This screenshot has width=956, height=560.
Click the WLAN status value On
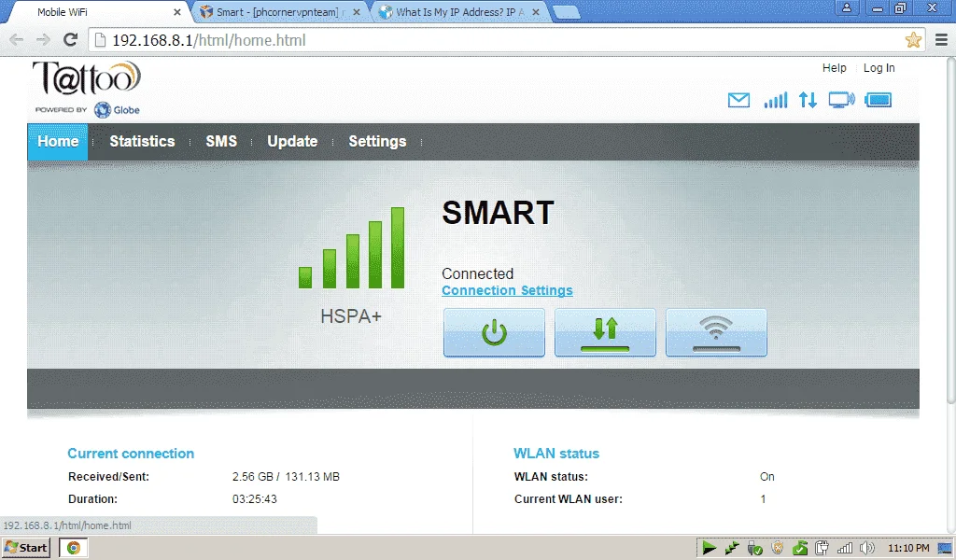coord(767,477)
